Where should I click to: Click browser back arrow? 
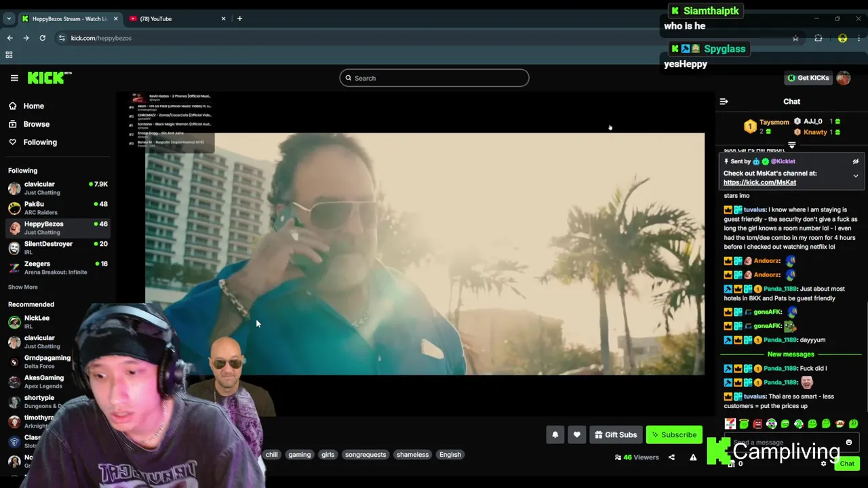[x=9, y=38]
